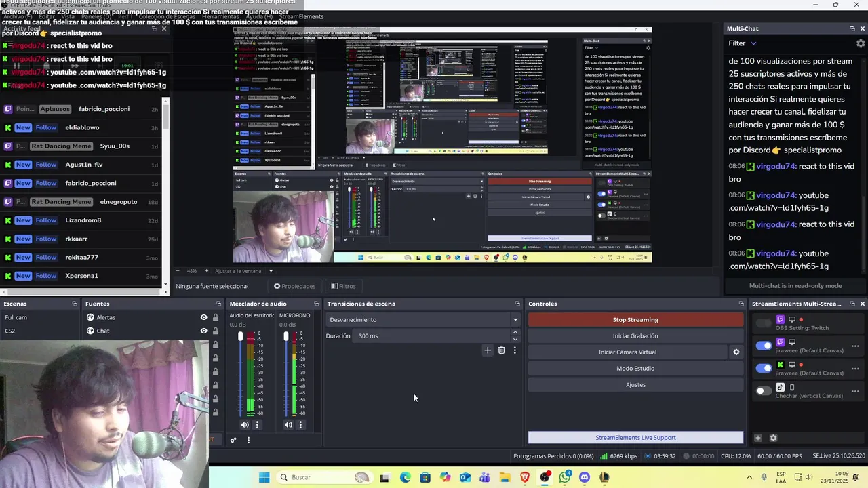Close the StreamElements Multi-Stream panel
The height and width of the screenshot is (488, 868).
pyautogui.click(x=862, y=304)
